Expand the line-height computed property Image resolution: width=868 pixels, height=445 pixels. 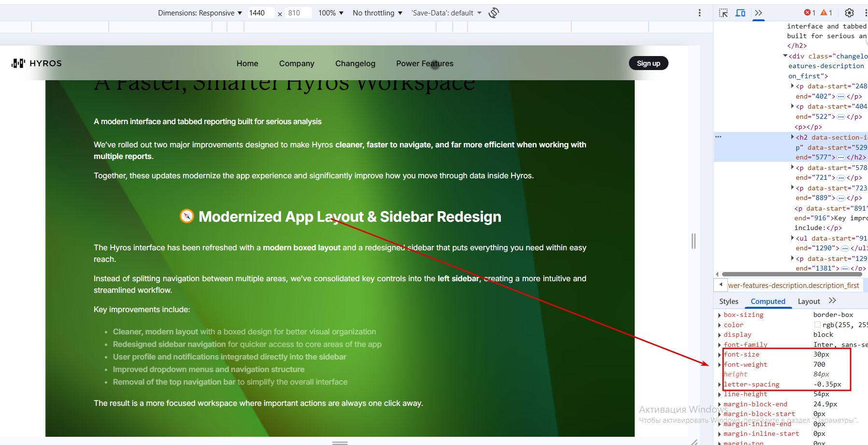click(x=720, y=394)
